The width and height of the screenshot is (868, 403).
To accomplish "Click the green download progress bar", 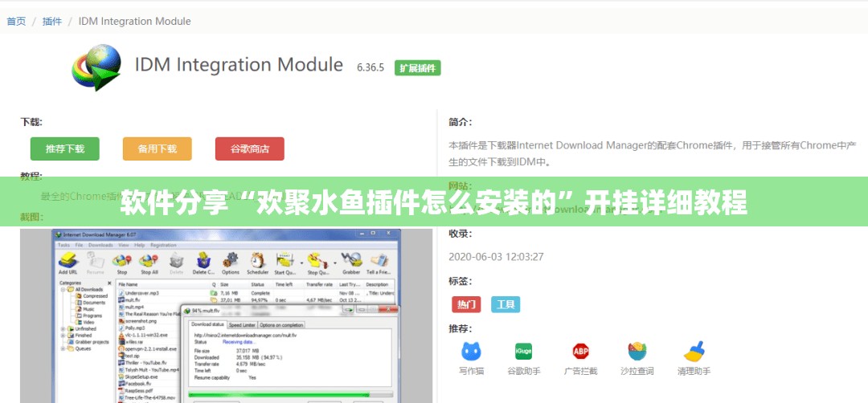I will click(290, 395).
